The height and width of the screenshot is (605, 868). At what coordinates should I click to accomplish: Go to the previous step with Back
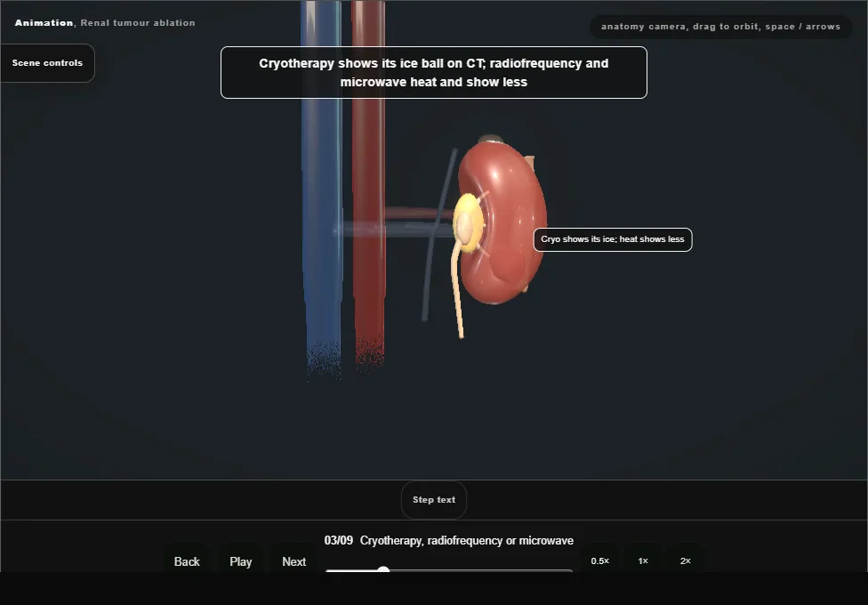187,561
